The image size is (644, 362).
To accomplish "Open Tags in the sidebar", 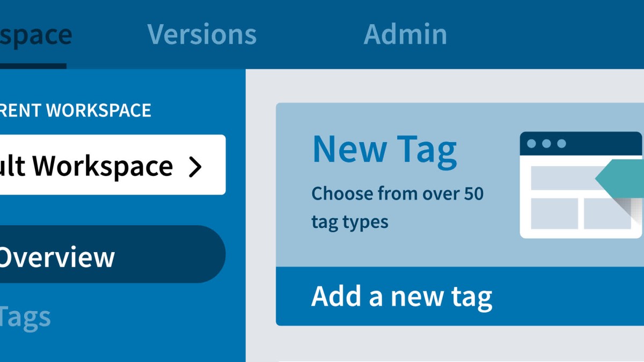I will (25, 317).
